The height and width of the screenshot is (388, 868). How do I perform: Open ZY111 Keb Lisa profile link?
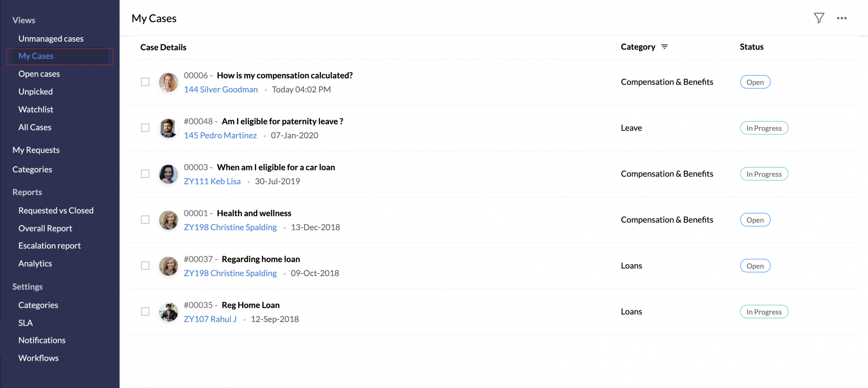pos(212,181)
